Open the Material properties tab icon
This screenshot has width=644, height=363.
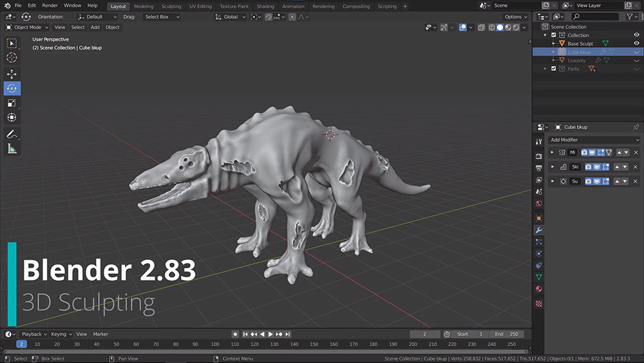click(539, 289)
